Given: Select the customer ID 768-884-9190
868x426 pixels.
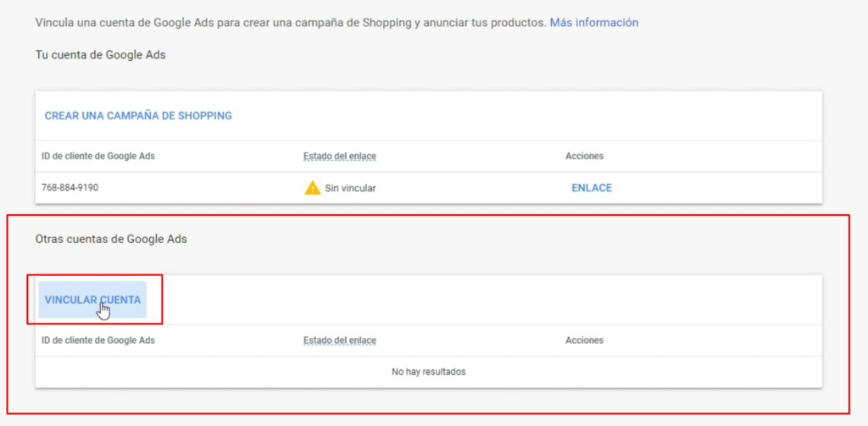Looking at the screenshot, I should click(70, 187).
